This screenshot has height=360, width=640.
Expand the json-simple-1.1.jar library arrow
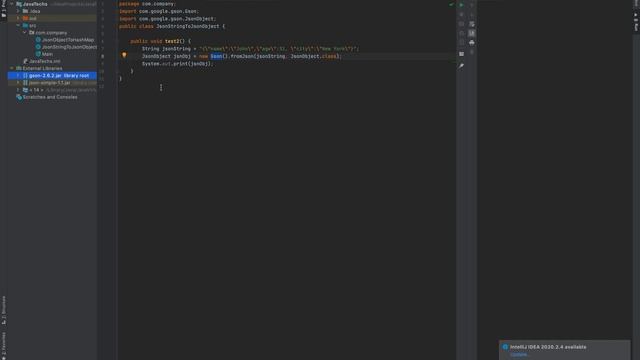[x=18, y=83]
